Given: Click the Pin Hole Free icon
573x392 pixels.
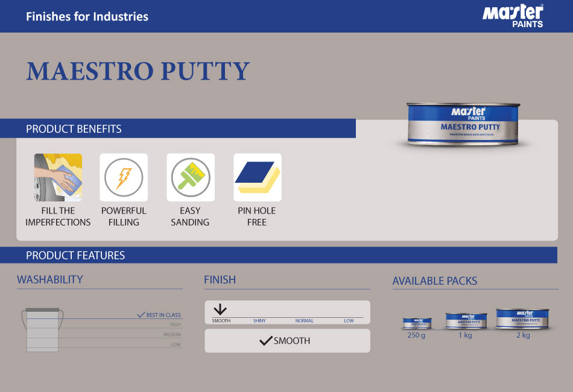Looking at the screenshot, I should (x=258, y=177).
